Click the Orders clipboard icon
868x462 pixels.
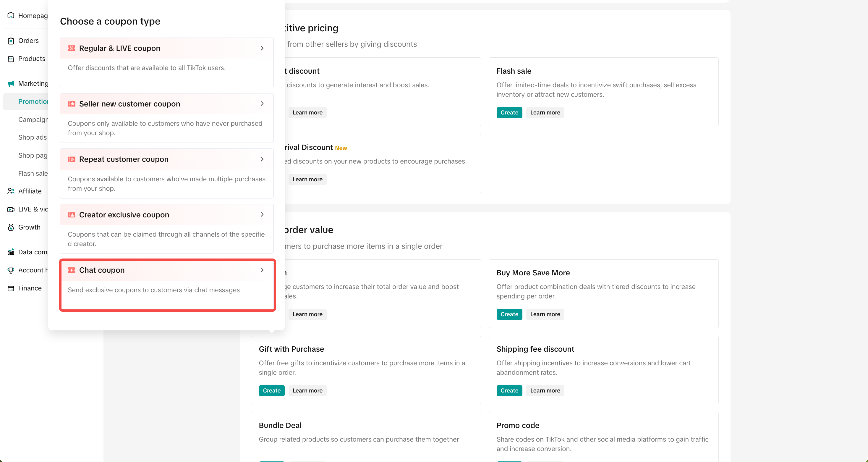pyautogui.click(x=11, y=41)
